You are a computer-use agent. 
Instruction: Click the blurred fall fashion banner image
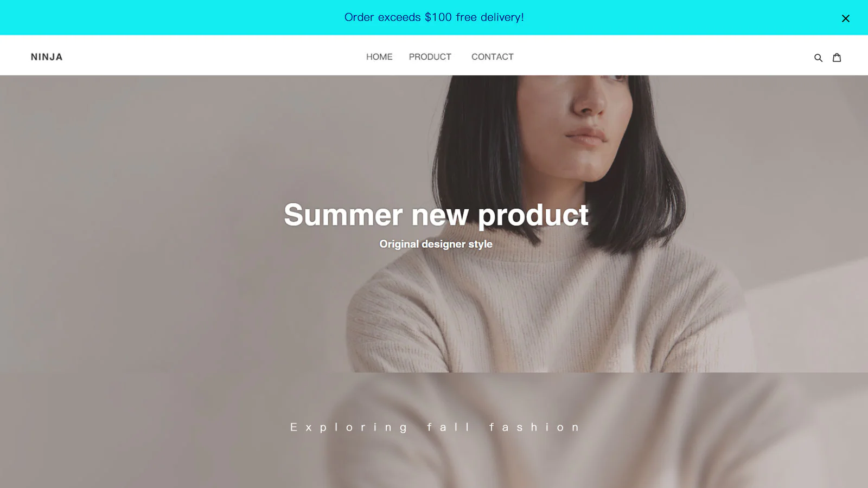click(x=434, y=430)
